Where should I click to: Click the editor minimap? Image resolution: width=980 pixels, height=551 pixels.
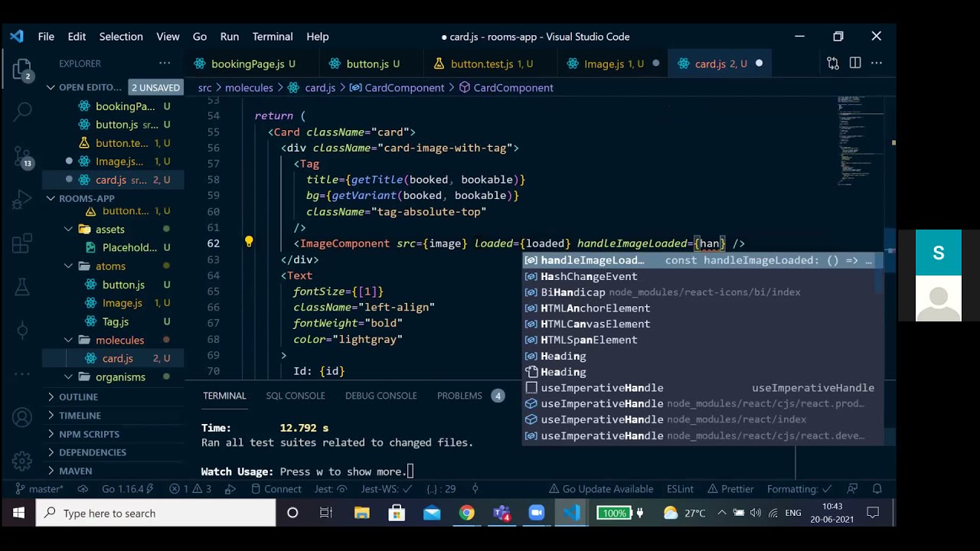[x=860, y=142]
